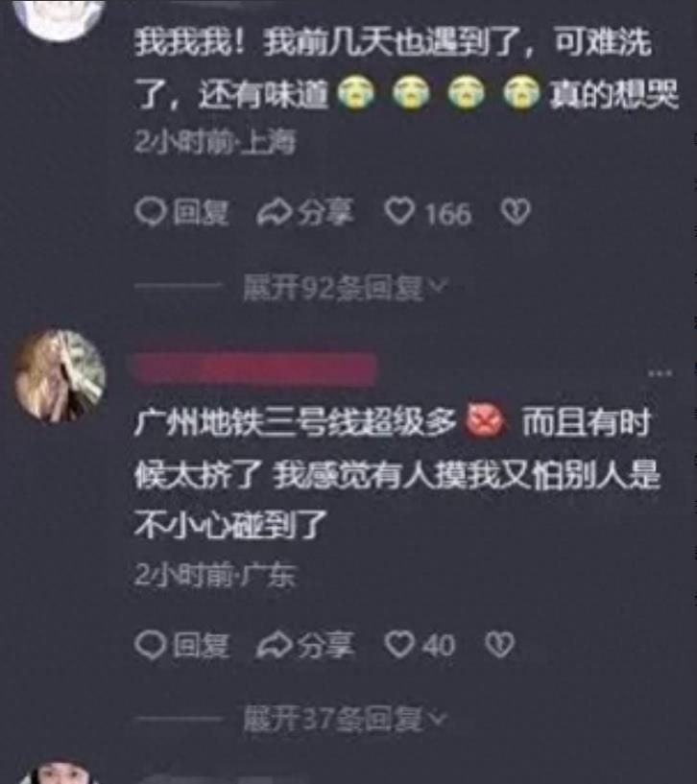Expand the 92 replies thread

click(x=344, y=288)
